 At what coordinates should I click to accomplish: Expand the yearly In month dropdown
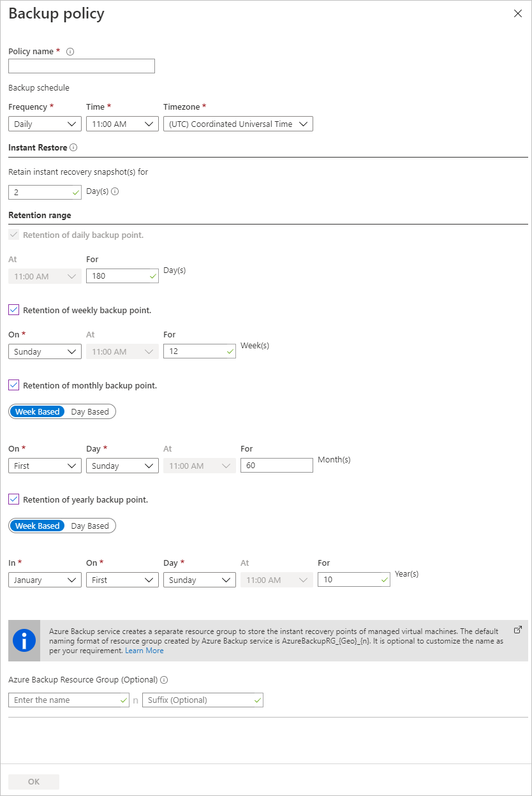point(44,580)
